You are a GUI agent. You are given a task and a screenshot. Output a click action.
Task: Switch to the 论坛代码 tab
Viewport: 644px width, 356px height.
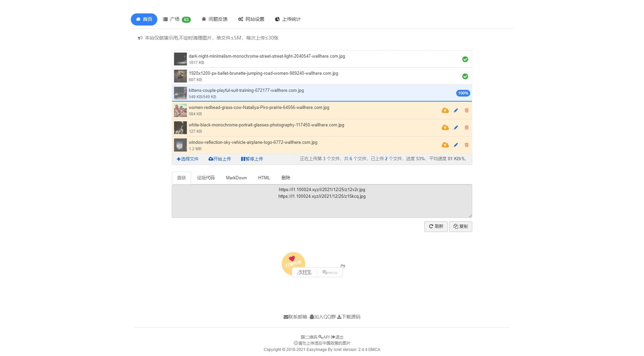(206, 178)
